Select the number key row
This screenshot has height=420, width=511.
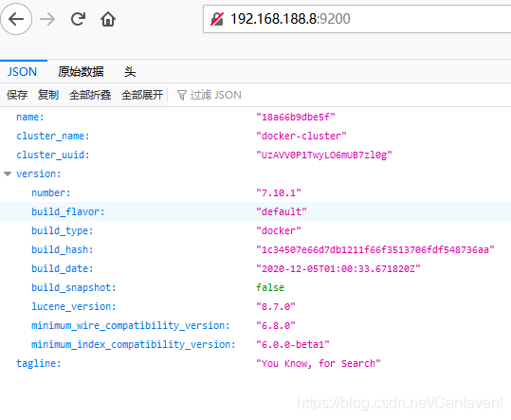point(51,192)
